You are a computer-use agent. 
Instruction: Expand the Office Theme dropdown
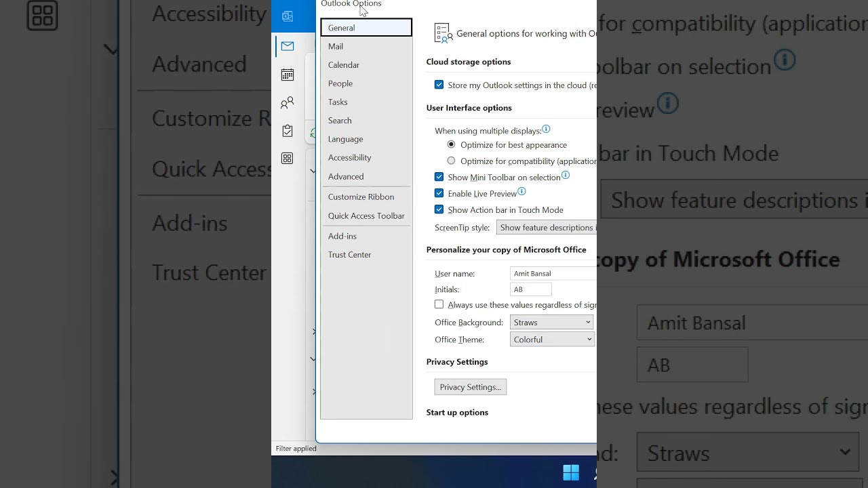[552, 340]
